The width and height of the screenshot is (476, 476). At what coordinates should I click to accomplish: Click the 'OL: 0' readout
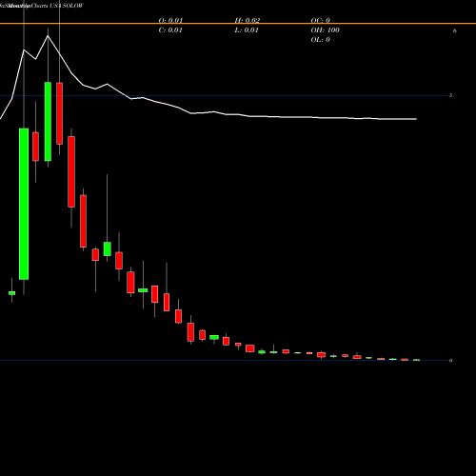pos(320,39)
